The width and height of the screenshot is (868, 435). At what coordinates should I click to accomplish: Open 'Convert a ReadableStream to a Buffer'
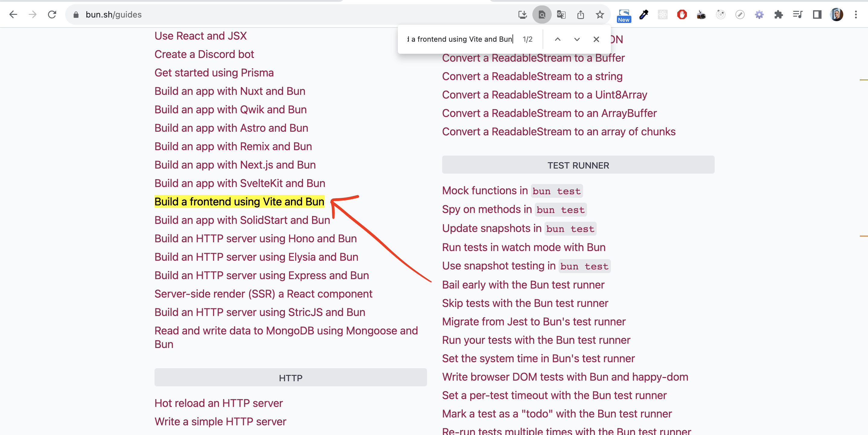533,58
